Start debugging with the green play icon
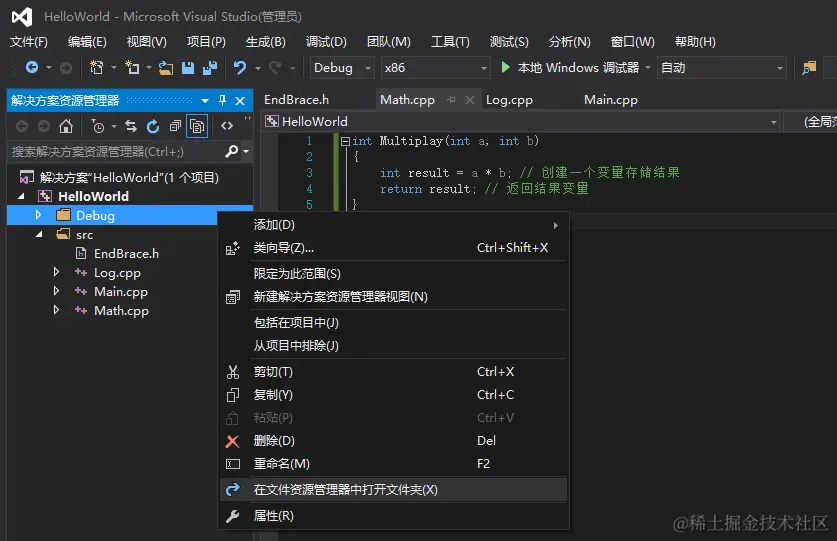This screenshot has height=541, width=837. [x=505, y=67]
